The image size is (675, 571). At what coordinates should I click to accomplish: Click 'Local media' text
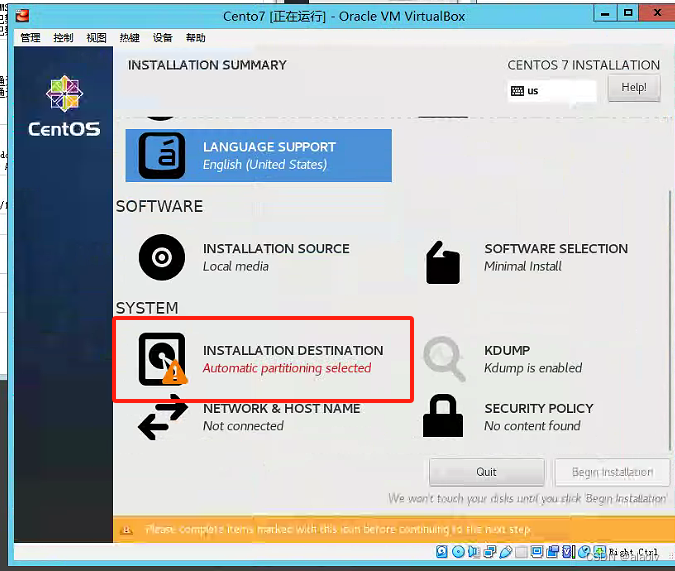(235, 267)
